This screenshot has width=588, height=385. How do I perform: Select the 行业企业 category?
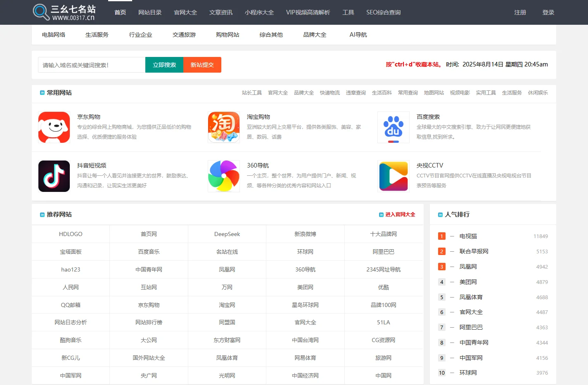(x=141, y=35)
